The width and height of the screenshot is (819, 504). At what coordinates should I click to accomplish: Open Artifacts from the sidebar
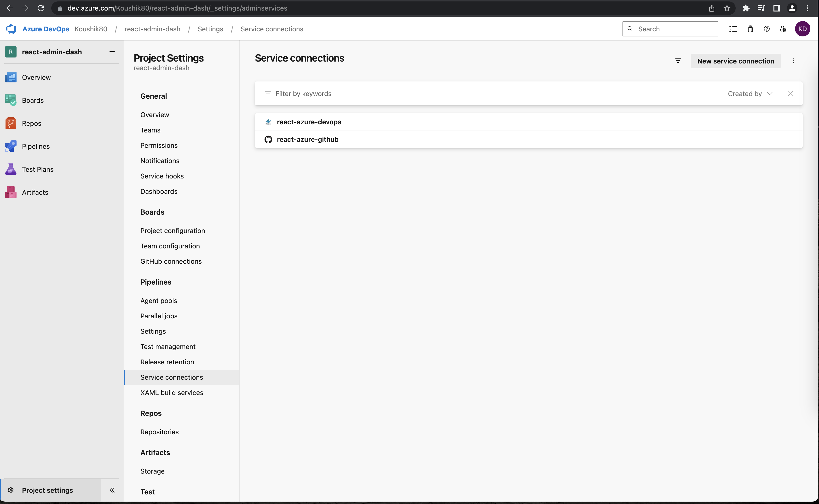[x=35, y=192]
